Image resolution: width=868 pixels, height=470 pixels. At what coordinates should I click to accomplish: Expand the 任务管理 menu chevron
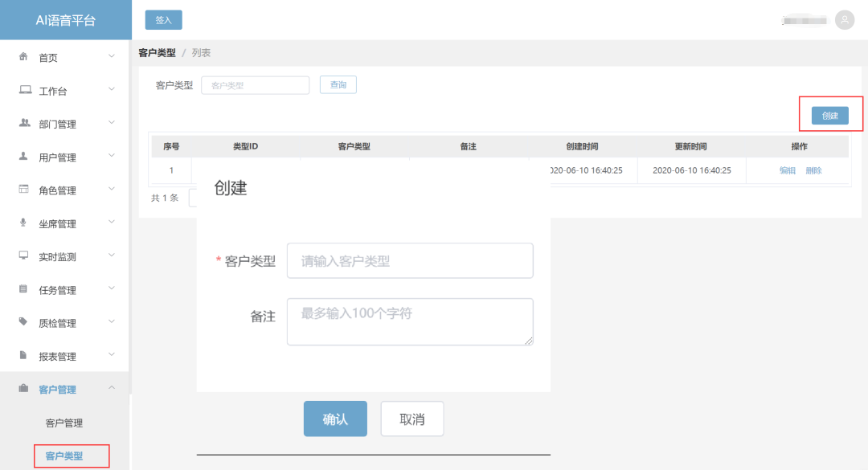pyautogui.click(x=112, y=288)
